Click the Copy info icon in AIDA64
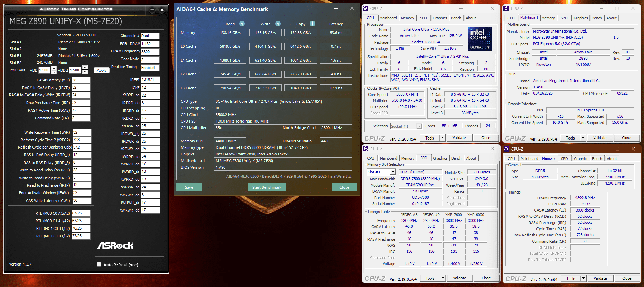Viewport: 644px width, 287px height. tap(312, 24)
